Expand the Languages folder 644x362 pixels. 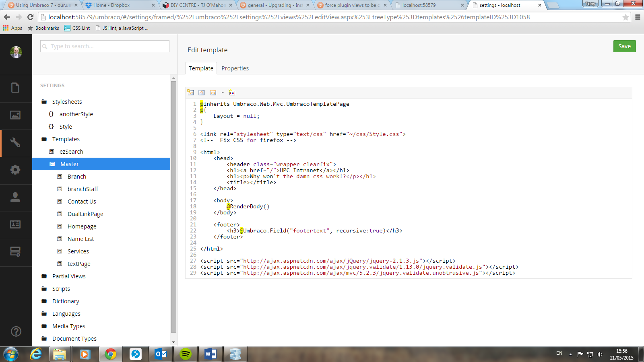(x=66, y=314)
